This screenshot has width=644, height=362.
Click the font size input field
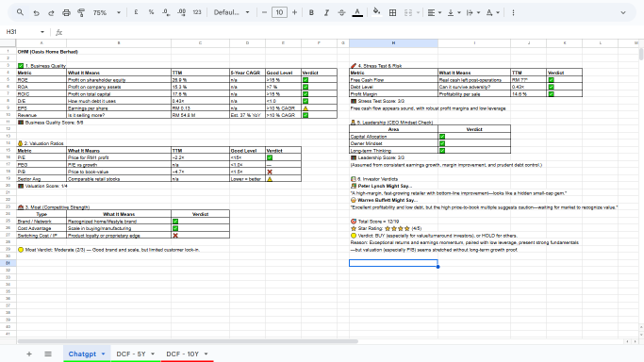pyautogui.click(x=279, y=12)
